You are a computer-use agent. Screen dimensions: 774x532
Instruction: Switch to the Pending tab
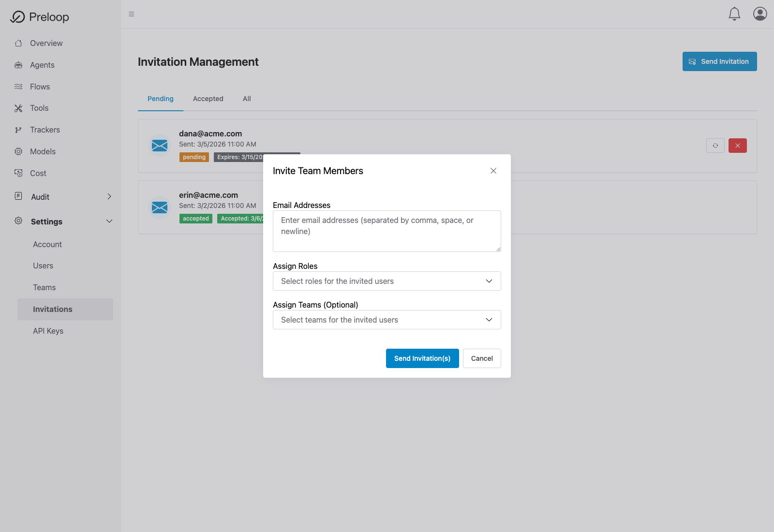click(x=161, y=99)
